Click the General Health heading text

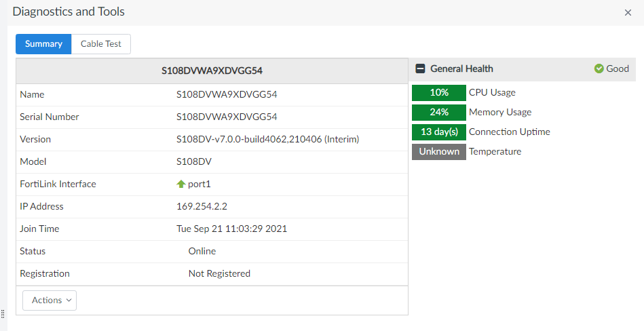(461, 69)
